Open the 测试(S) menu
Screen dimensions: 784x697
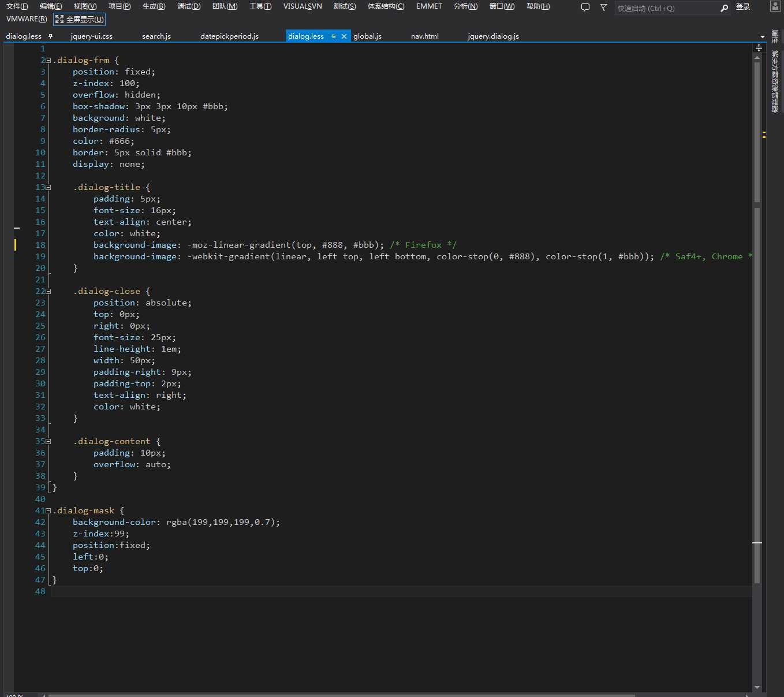[345, 6]
